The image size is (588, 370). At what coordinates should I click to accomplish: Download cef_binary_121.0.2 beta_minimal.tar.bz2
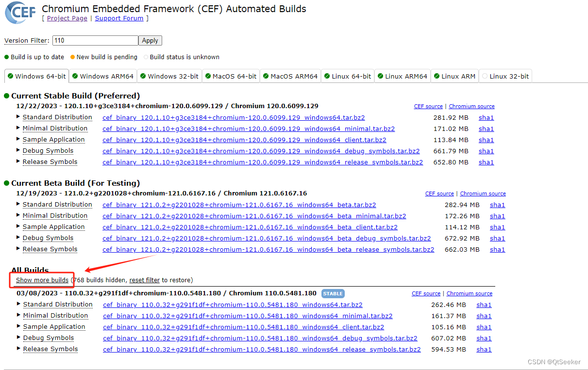(254, 216)
